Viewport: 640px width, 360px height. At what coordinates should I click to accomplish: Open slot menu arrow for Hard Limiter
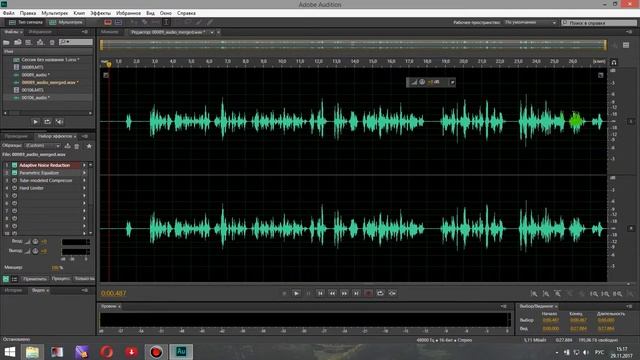coord(84,188)
